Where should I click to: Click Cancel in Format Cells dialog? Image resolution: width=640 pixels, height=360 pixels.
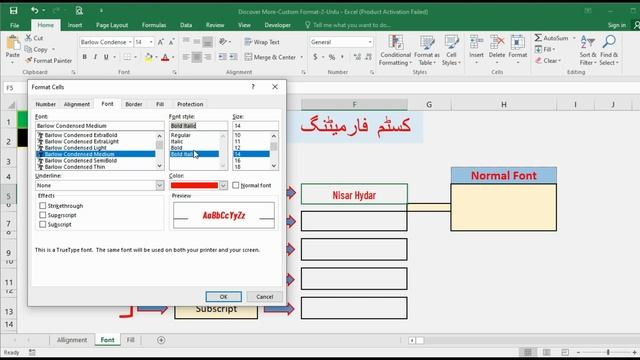(264, 297)
